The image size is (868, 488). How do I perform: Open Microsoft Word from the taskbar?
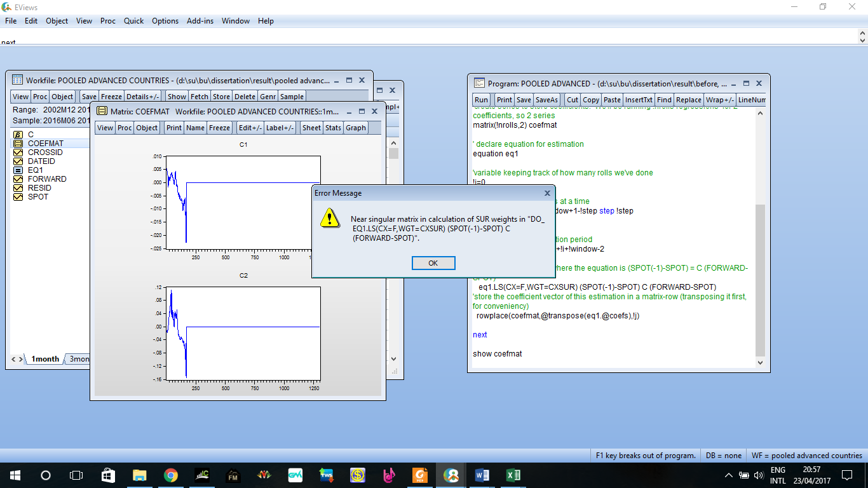tap(482, 475)
